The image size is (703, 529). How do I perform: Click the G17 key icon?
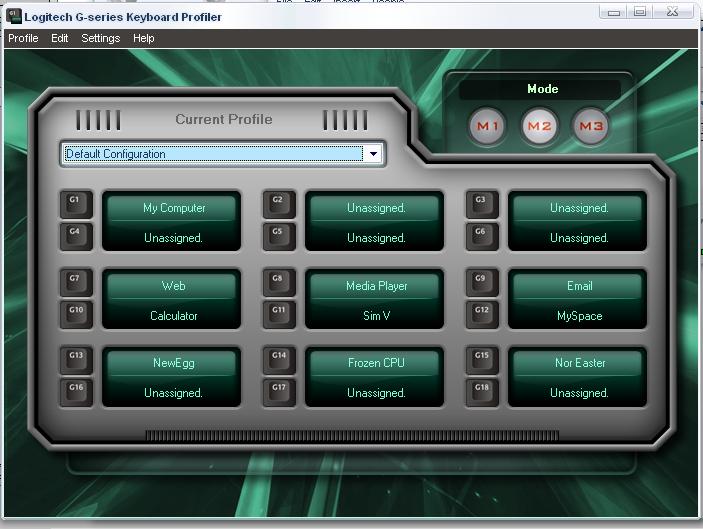[279, 392]
